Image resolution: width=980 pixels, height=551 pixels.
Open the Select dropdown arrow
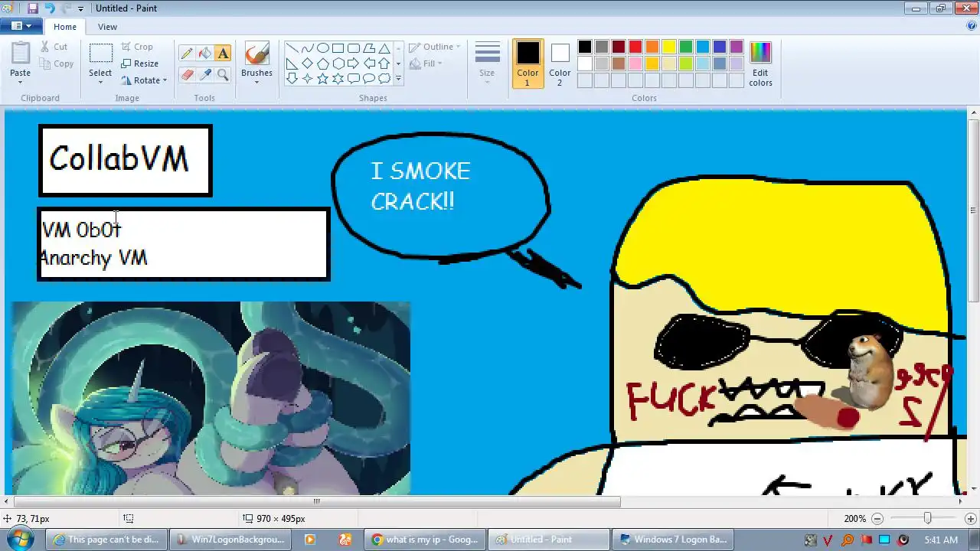(100, 82)
